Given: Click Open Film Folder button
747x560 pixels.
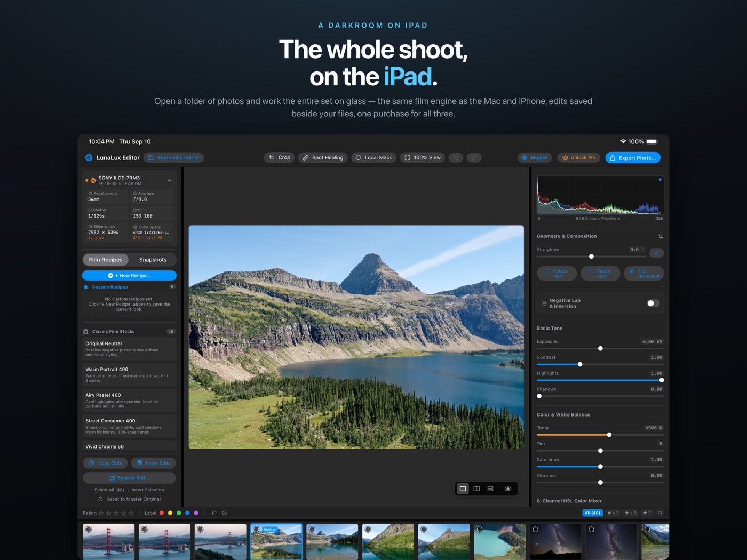Looking at the screenshot, I should pyautogui.click(x=174, y=158).
